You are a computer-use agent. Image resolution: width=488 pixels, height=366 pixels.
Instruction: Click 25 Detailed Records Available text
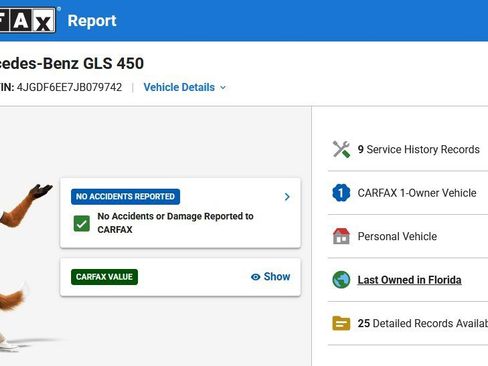coord(423,323)
